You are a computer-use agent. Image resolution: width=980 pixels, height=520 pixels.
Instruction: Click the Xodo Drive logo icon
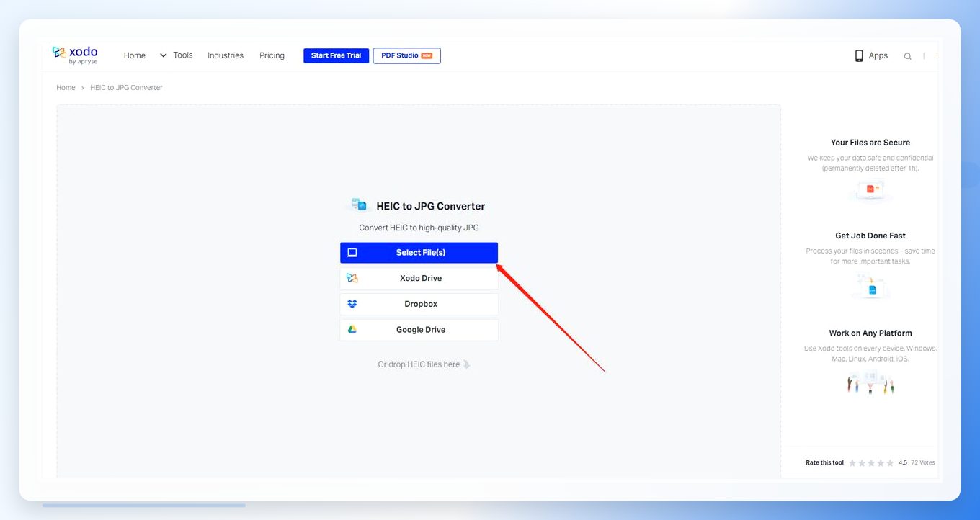point(352,278)
